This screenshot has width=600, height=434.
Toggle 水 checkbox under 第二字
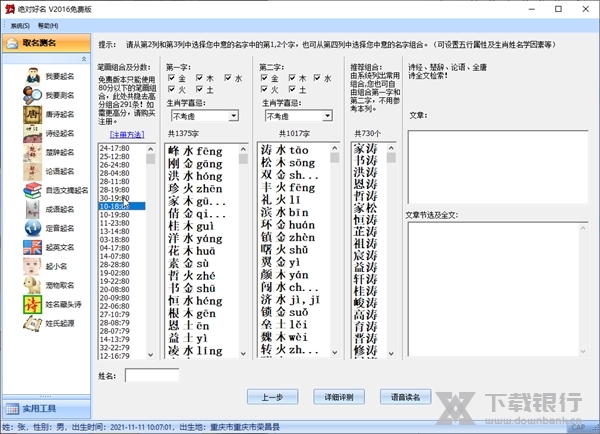(x=317, y=78)
